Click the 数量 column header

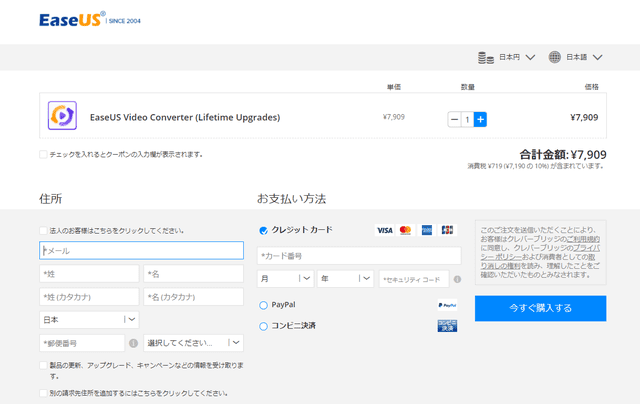tap(467, 87)
